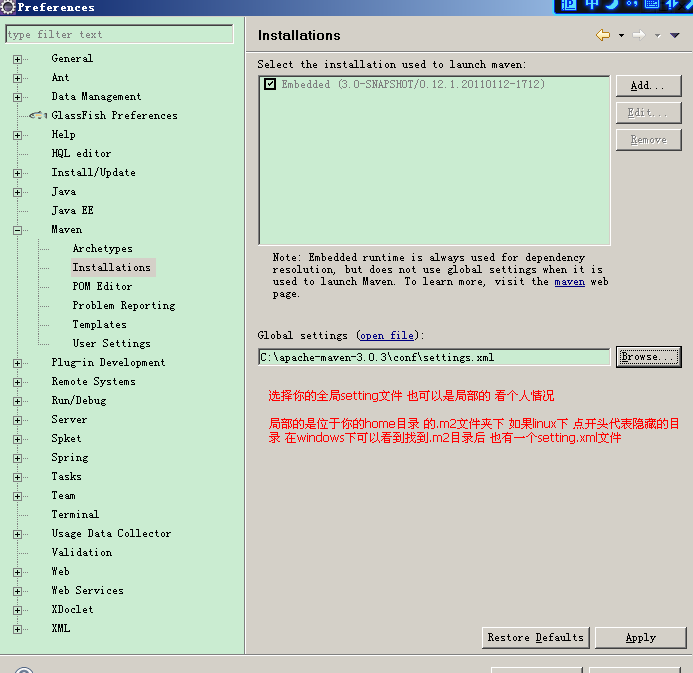
Task: Click the Global settings path field
Action: coord(434,357)
